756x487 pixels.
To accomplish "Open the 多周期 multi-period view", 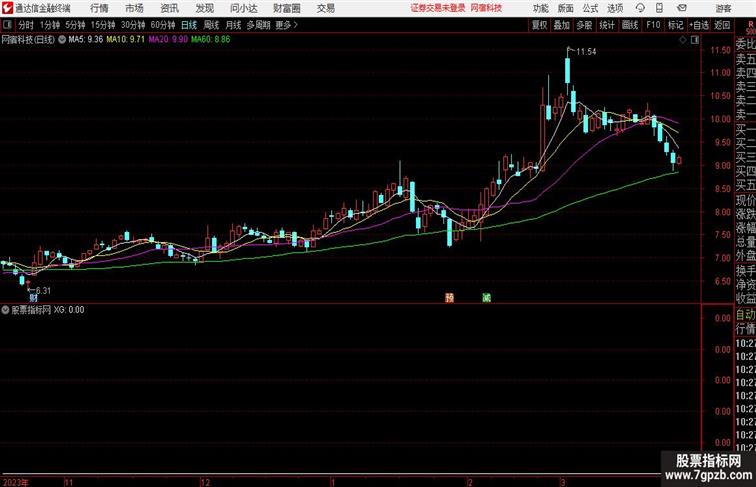I will coord(258,25).
